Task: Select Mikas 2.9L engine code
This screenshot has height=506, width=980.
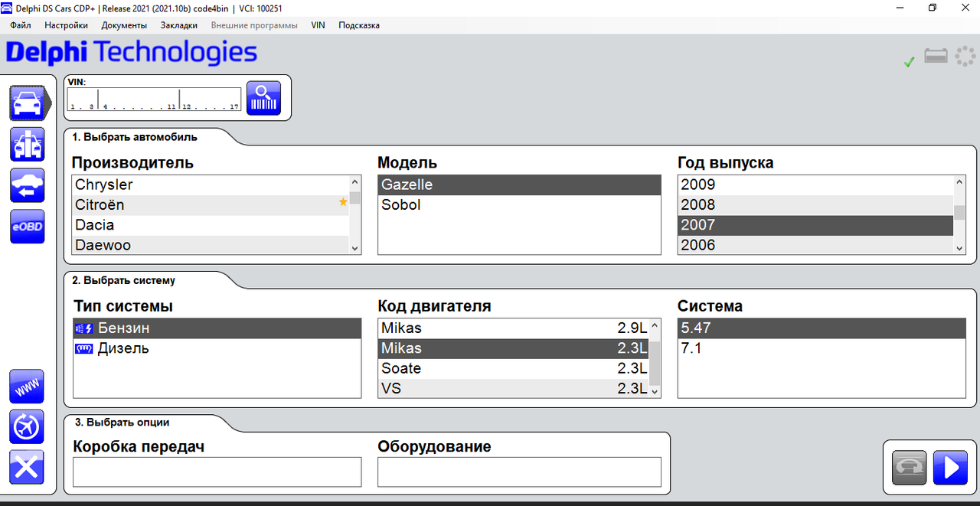Action: coord(514,328)
